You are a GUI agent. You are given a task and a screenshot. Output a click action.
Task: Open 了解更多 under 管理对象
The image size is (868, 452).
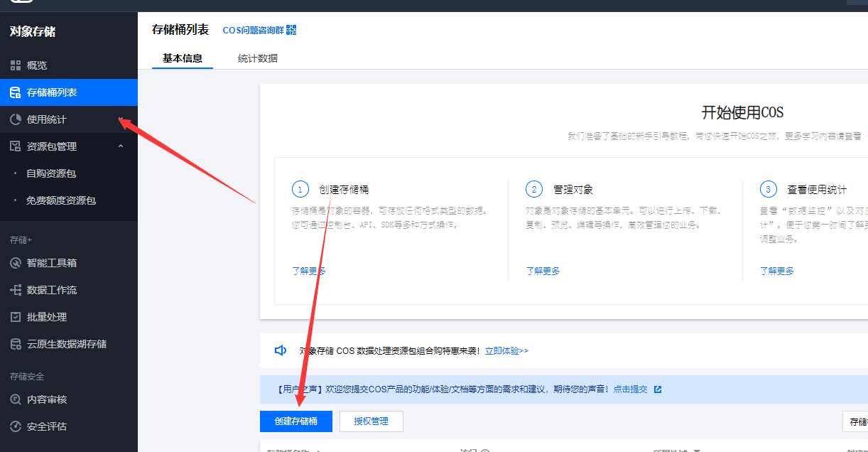[543, 271]
